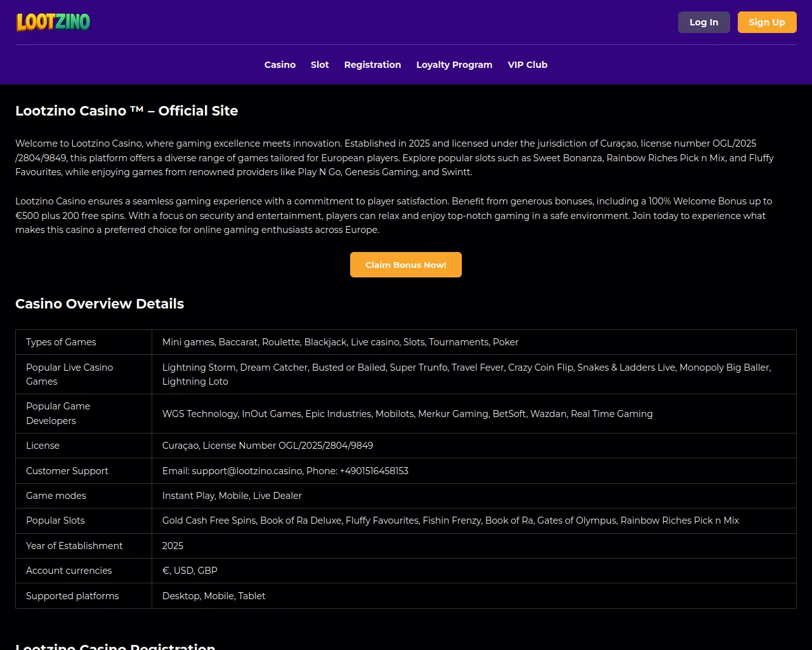812x650 pixels.
Task: Click the paragraph starting 'Welcome to Lootzino Casino'
Action: 395,157
